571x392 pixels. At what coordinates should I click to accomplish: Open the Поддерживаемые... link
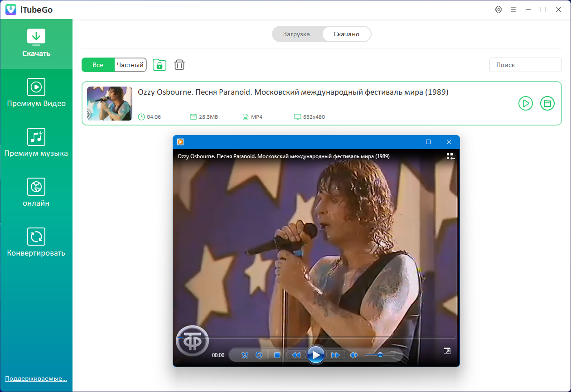coord(36,378)
